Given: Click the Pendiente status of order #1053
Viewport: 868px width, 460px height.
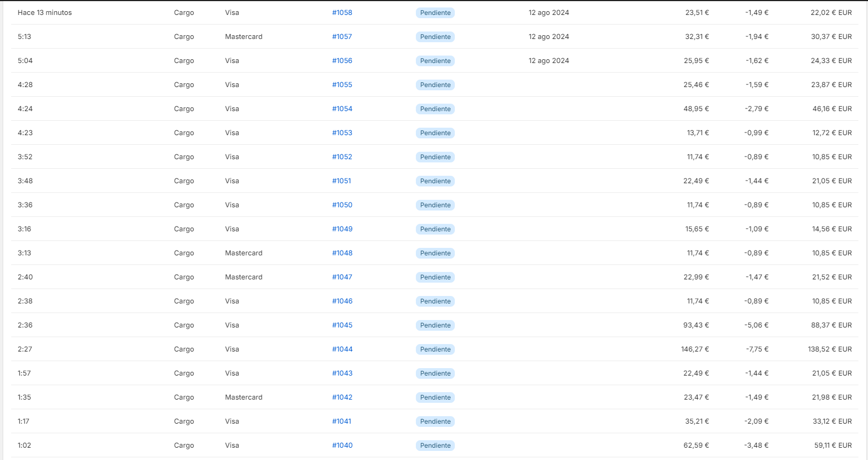Looking at the screenshot, I should point(435,132).
